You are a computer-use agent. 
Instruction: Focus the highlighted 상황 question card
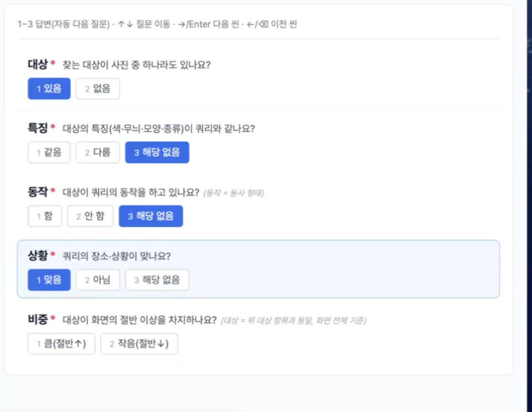tap(258, 269)
